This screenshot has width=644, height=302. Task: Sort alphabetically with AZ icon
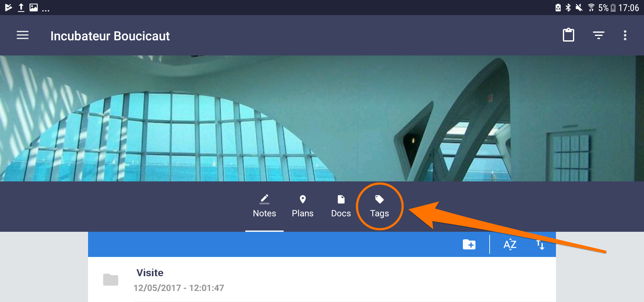[510, 244]
